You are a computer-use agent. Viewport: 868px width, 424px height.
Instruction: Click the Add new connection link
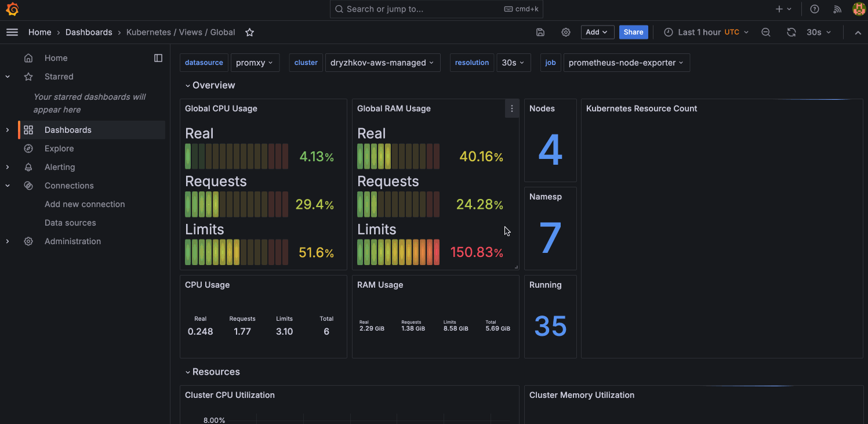tap(85, 204)
